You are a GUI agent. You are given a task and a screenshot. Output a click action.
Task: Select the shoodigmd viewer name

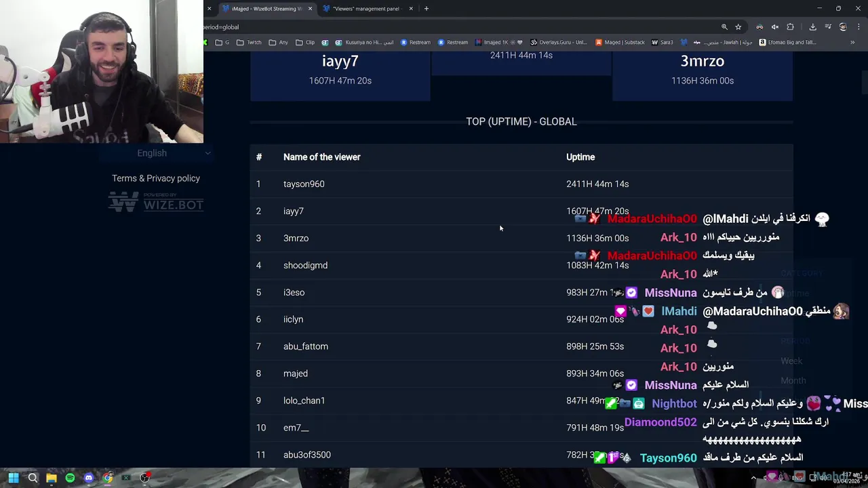tap(305, 266)
